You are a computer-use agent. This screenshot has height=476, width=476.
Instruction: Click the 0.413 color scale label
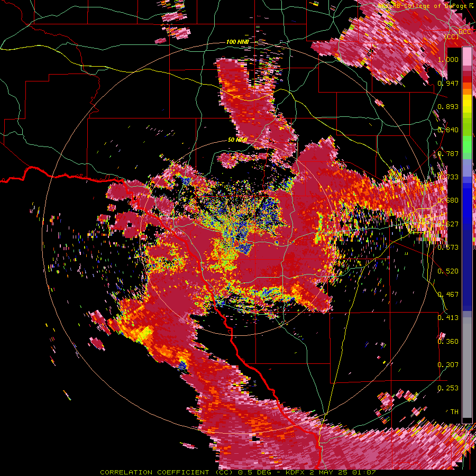click(448, 318)
